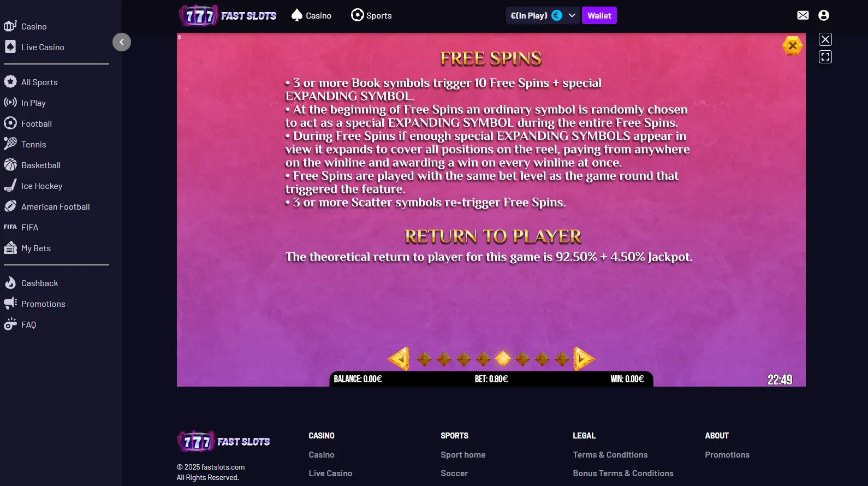
Task: Close the game window X icon
Action: pyautogui.click(x=825, y=39)
